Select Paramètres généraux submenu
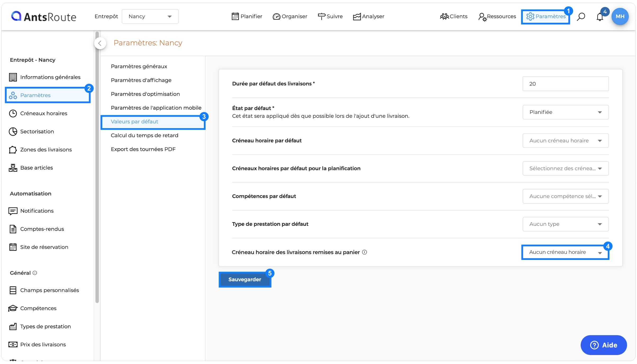The width and height of the screenshot is (637, 364). pos(139,66)
